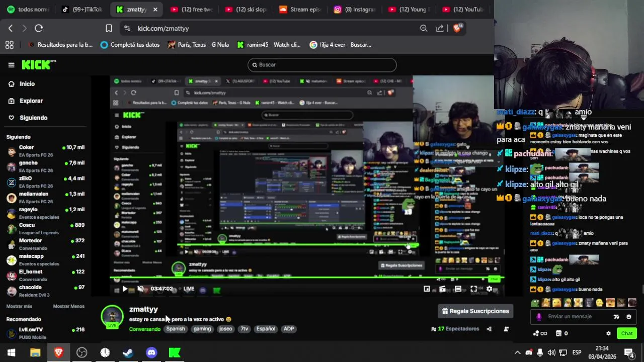Switch to Stream episode SoundCloud tab
The width and height of the screenshot is (644, 362).
301,9
